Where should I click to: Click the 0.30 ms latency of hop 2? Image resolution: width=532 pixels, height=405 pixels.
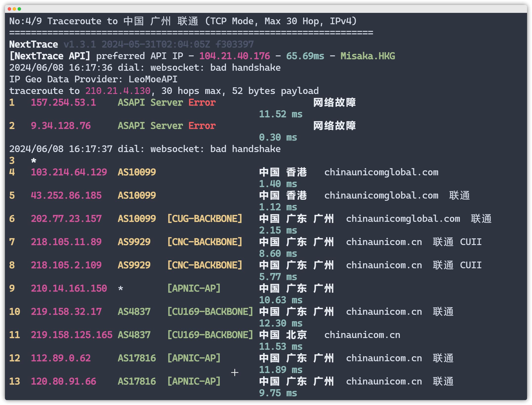click(x=278, y=137)
